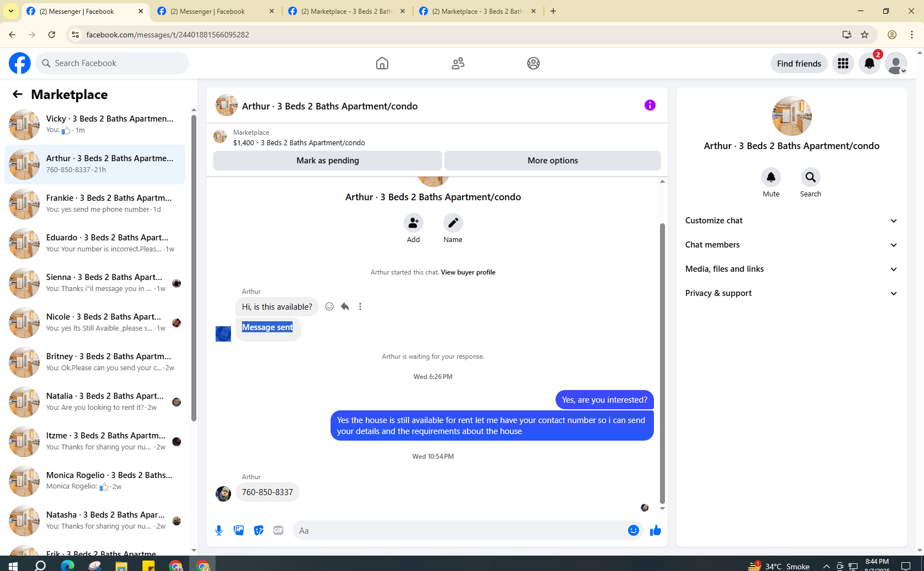Click the Add people icon
This screenshot has height=571, width=924.
point(414,223)
